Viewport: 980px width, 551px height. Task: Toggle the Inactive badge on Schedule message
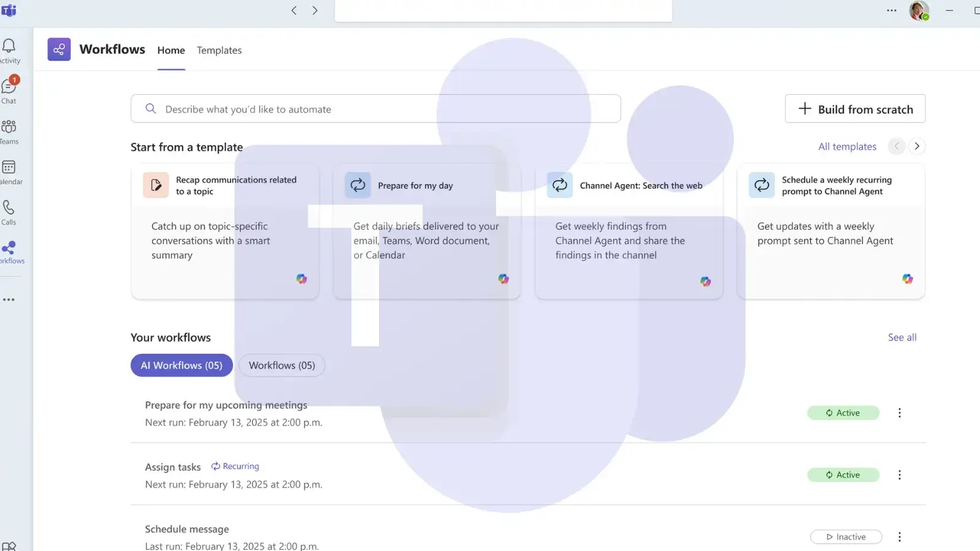846,536
